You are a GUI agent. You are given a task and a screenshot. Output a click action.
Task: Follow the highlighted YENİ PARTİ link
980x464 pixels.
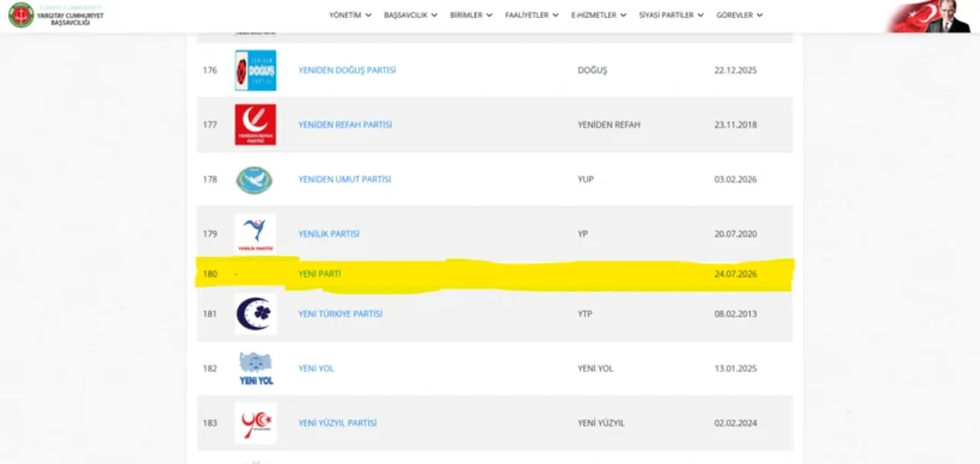pos(319,273)
